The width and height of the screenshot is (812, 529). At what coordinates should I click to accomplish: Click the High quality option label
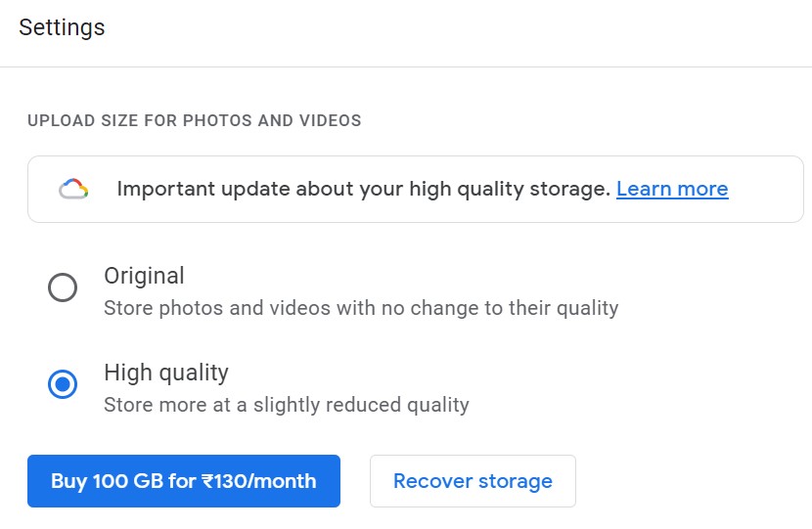166,373
